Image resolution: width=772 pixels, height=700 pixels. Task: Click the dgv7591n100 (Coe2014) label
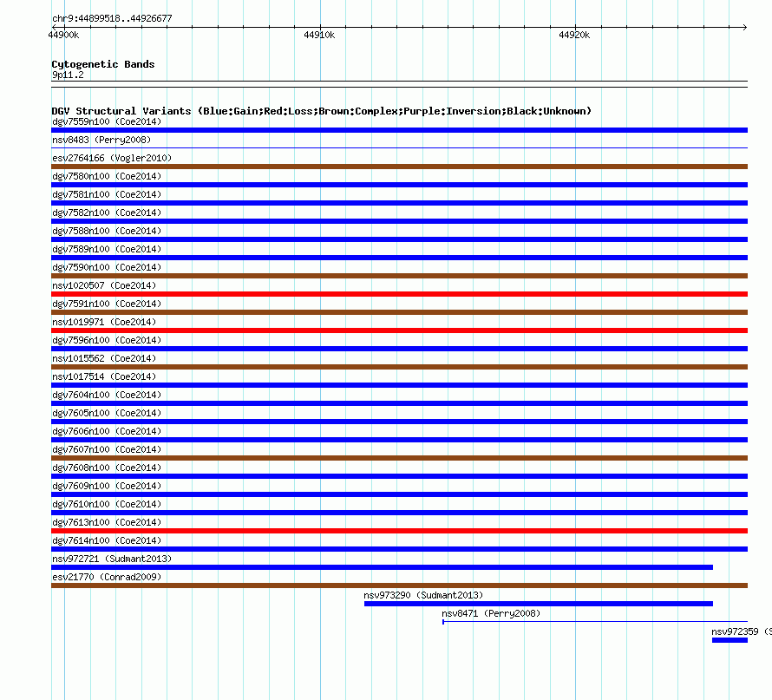point(107,304)
